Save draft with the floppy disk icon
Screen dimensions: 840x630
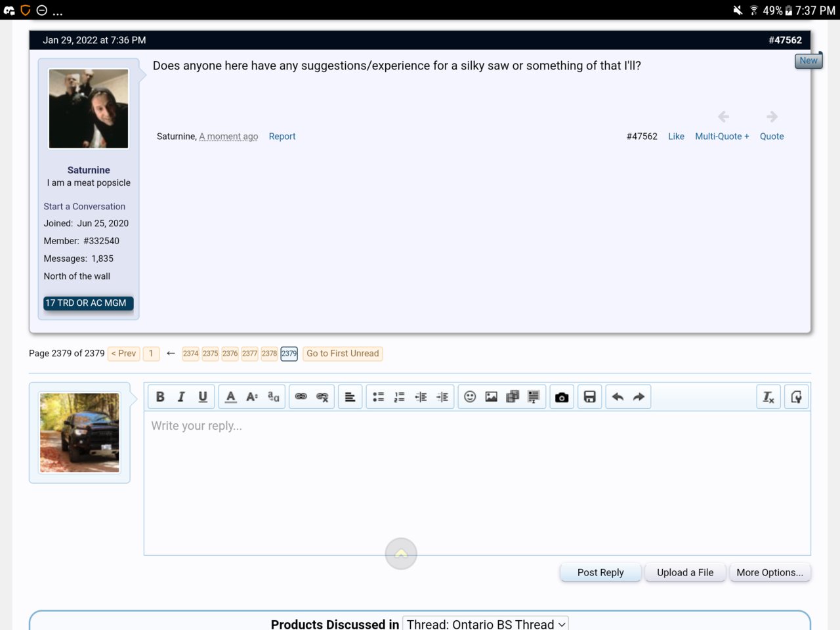point(590,397)
